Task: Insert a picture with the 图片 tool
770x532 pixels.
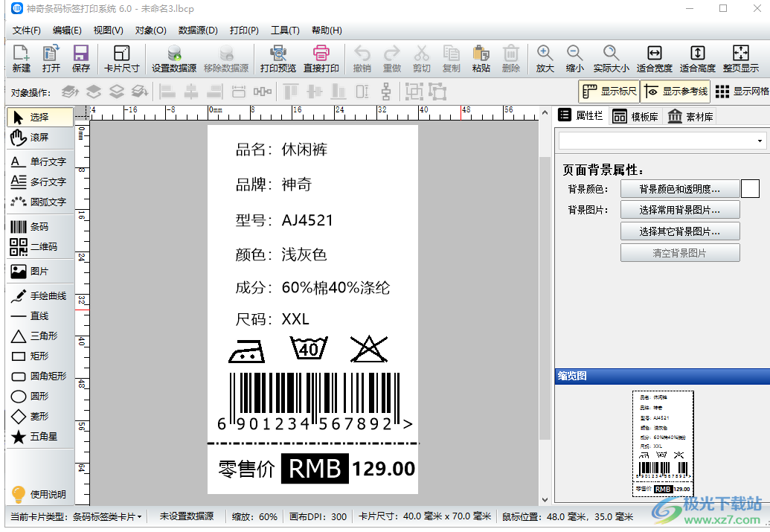Action: pos(40,271)
